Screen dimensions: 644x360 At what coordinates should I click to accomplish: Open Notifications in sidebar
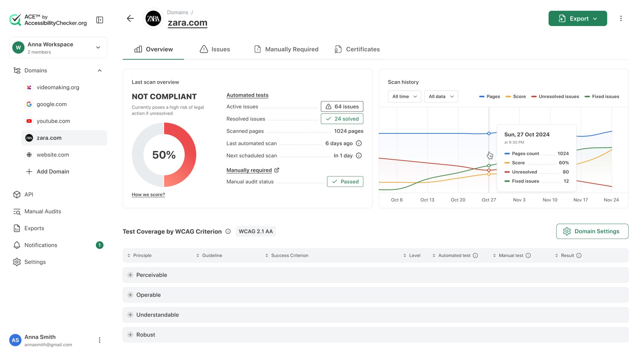point(58,245)
